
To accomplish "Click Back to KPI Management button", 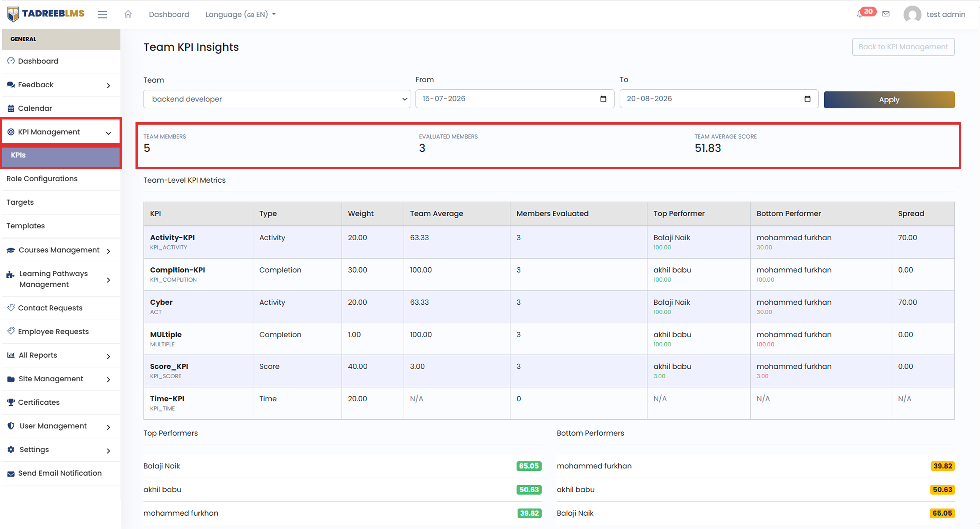I will tap(903, 47).
